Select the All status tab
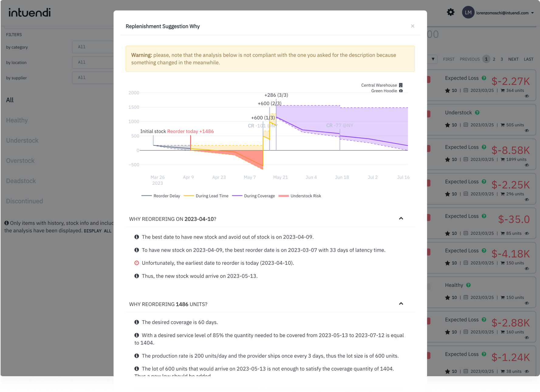540x392 pixels. [10, 100]
